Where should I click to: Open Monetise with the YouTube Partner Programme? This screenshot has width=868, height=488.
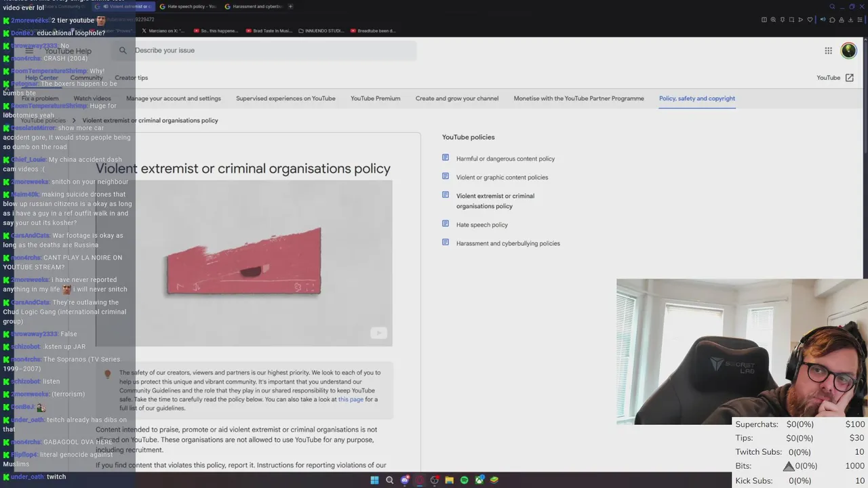(x=579, y=98)
